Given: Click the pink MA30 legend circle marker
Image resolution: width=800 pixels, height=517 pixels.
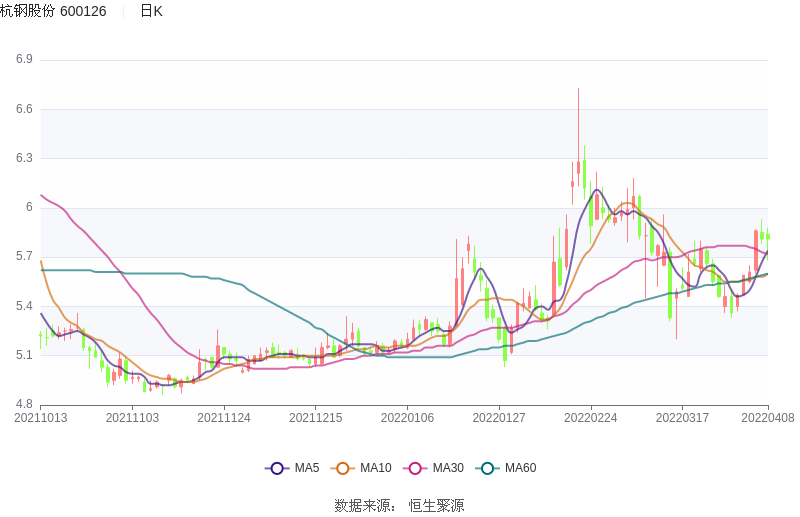Looking at the screenshot, I should coord(415,468).
